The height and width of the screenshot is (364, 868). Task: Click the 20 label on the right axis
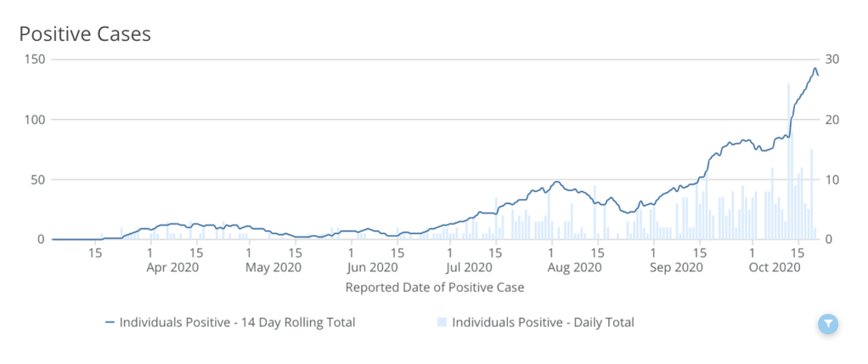[x=834, y=120]
